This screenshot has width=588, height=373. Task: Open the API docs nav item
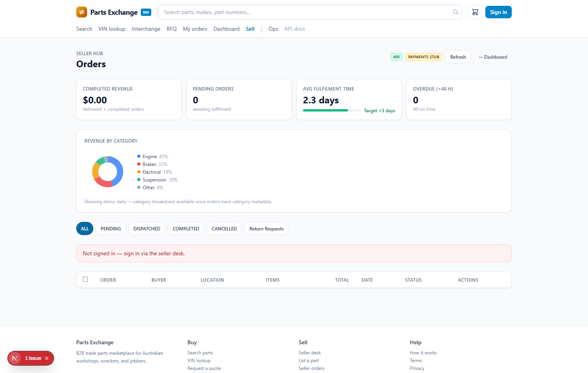(x=295, y=29)
